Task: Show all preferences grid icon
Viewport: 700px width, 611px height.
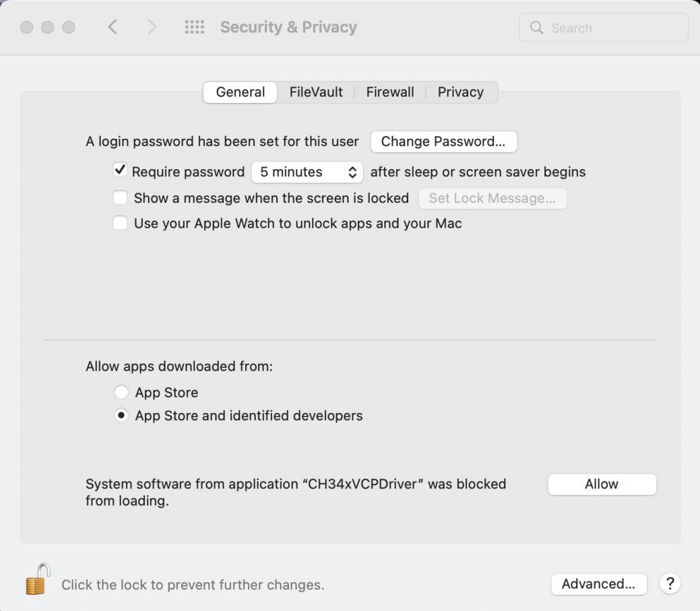Action: 194,28
